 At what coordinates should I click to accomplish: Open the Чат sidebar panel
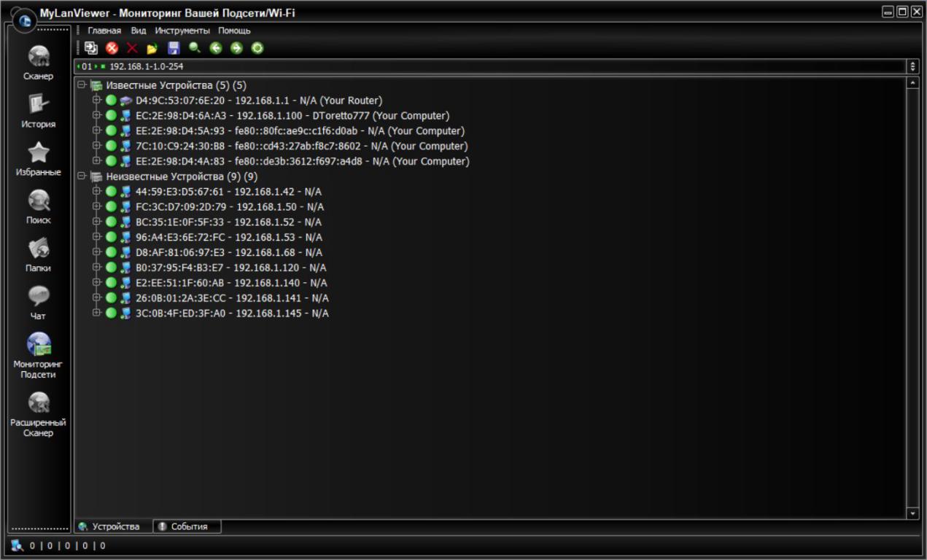coord(39,302)
